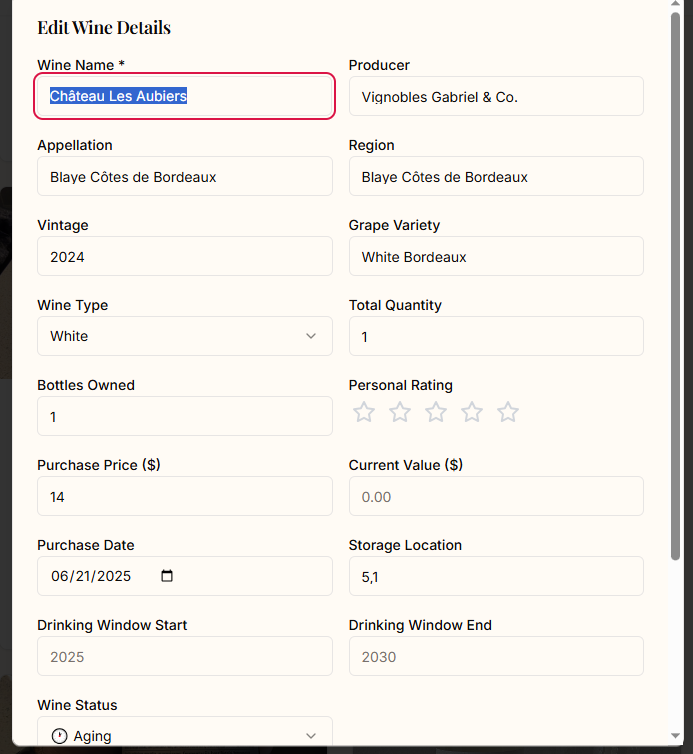Click the Current Value field
693x754 pixels.
coord(496,496)
